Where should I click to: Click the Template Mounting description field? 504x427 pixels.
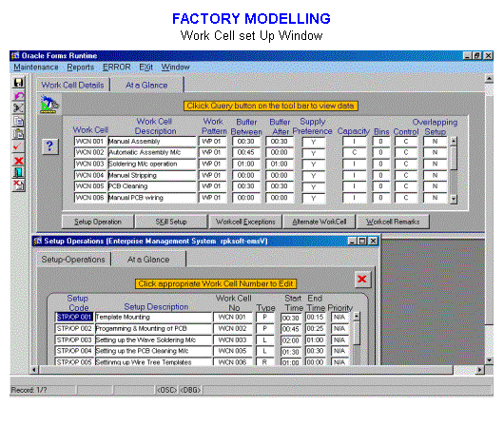pos(153,317)
